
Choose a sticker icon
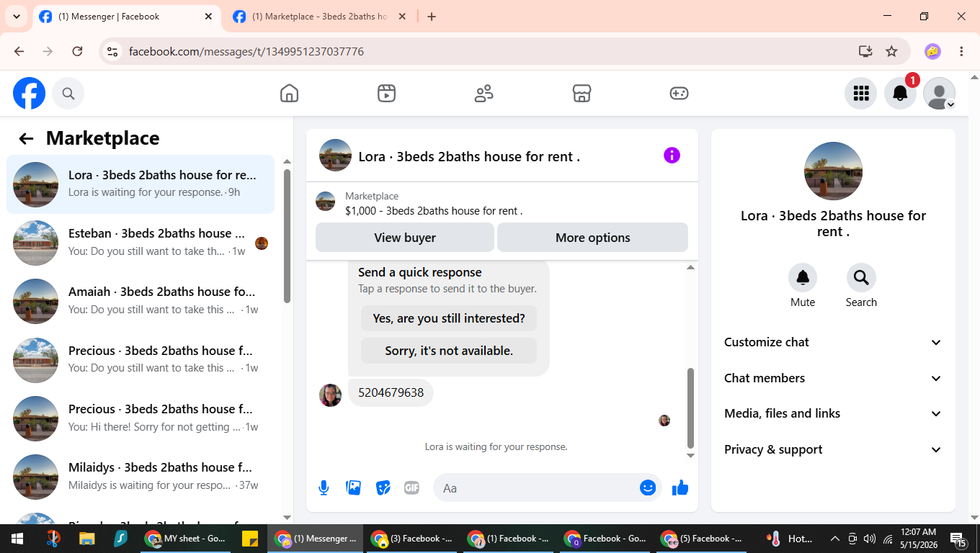pyautogui.click(x=383, y=488)
